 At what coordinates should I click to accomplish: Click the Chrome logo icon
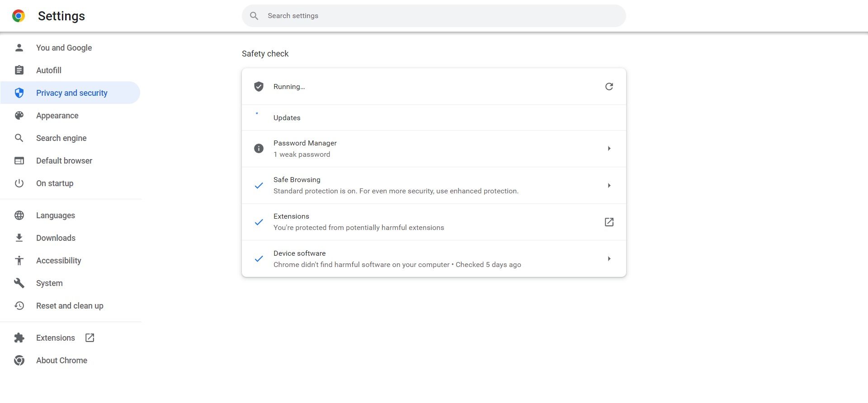tap(19, 16)
